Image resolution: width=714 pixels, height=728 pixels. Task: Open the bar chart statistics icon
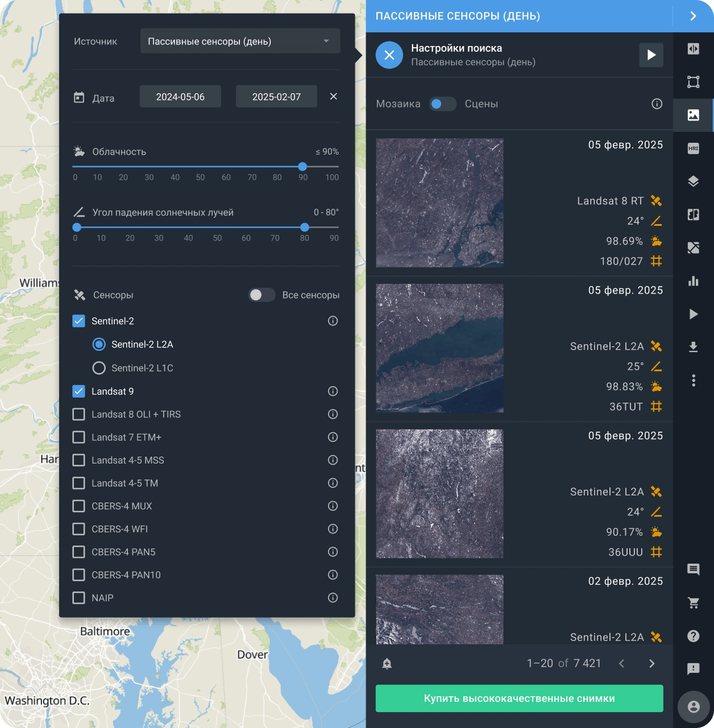[693, 281]
